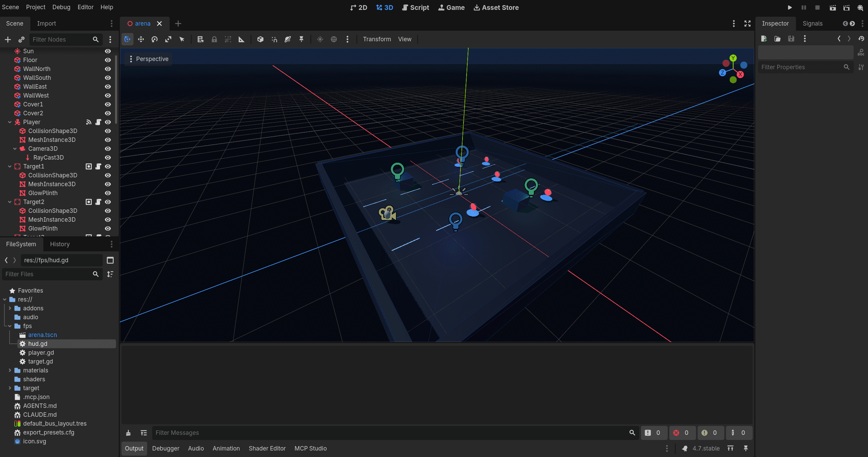The width and height of the screenshot is (868, 457).
Task: Toggle the environment preview globe icon
Action: [x=333, y=39]
